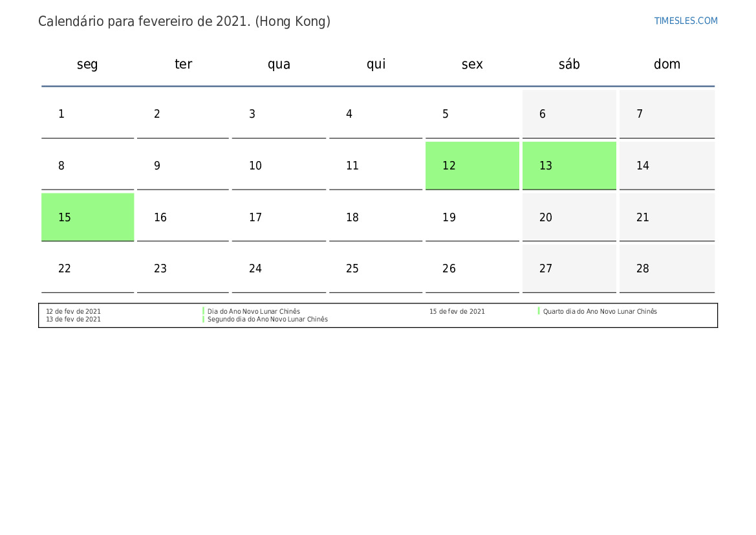
Task: Click day 22 in the calendar
Action: (88, 268)
